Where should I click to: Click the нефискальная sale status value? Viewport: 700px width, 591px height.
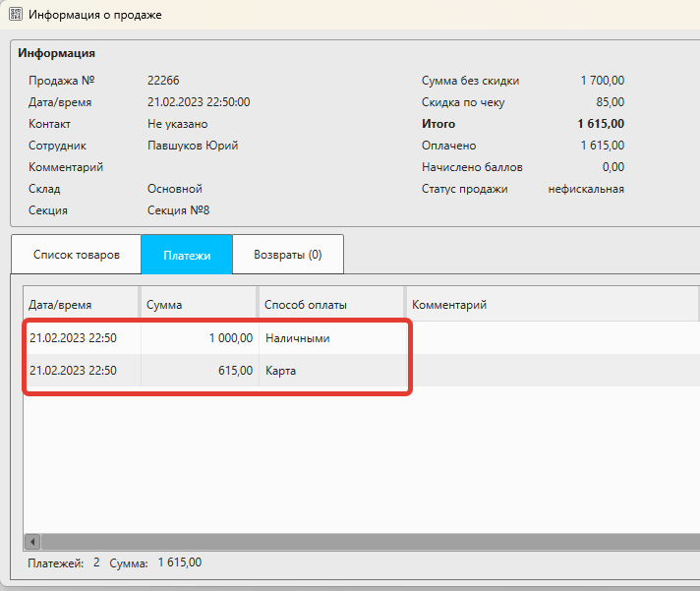pos(586,189)
